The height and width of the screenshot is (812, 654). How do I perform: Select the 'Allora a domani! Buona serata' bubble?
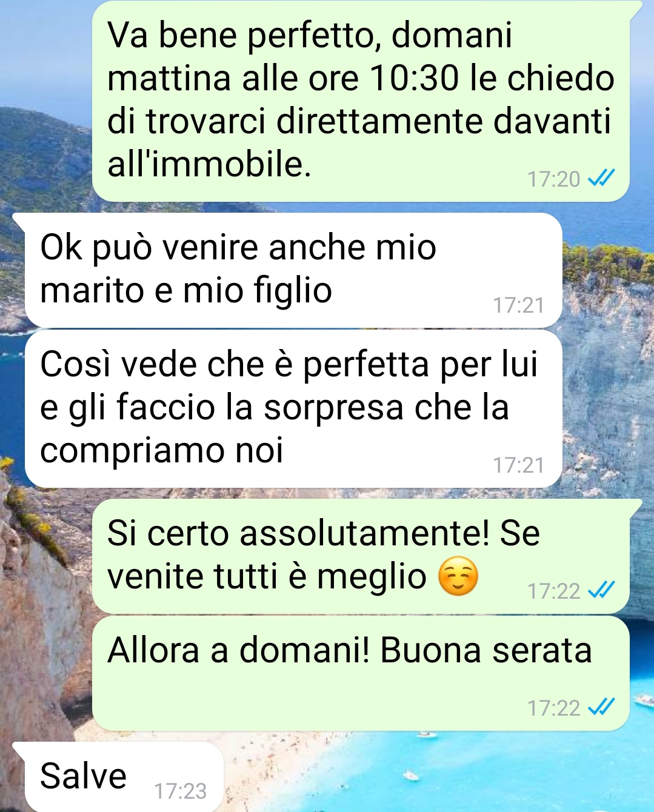click(x=361, y=673)
